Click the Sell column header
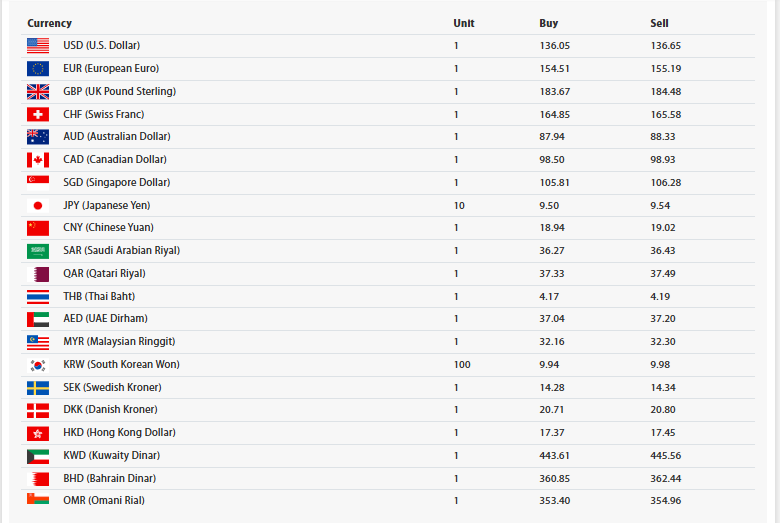Viewport: 780px width, 523px height. pos(659,23)
